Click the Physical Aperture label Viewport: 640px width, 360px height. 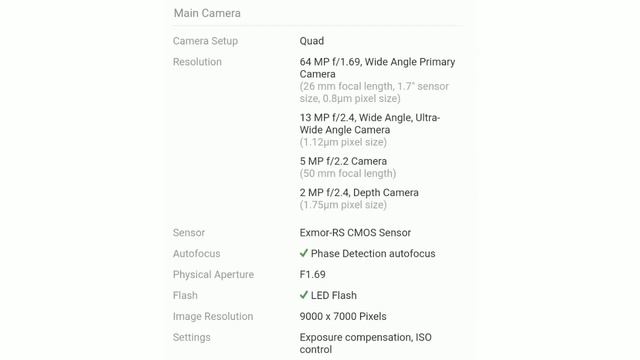[x=213, y=274]
